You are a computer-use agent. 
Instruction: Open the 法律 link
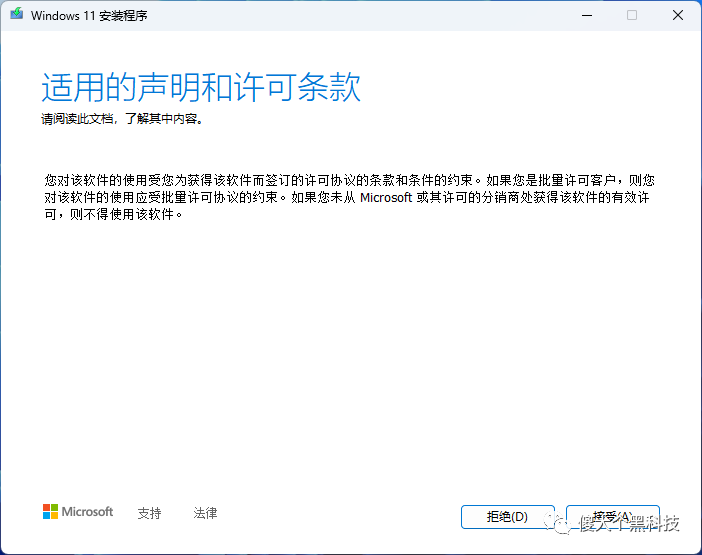(x=205, y=513)
